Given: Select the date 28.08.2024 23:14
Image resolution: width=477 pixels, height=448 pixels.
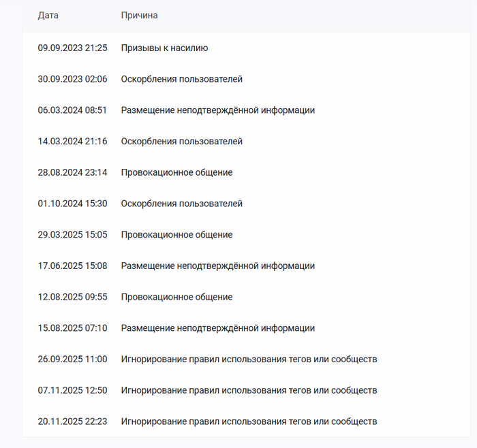Looking at the screenshot, I should coord(72,172).
